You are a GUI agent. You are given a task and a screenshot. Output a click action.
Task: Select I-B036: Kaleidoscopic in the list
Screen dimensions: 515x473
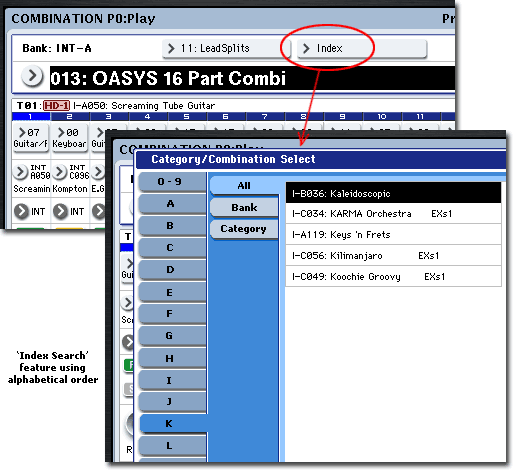pos(393,193)
